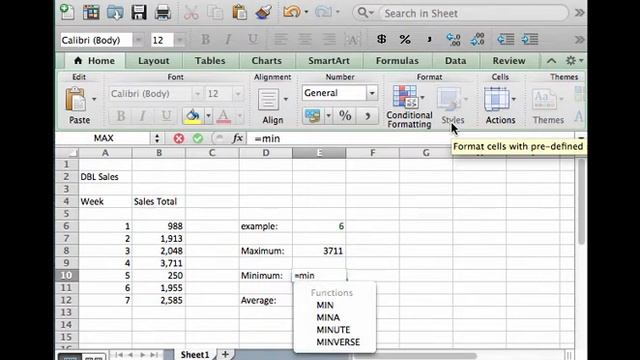Toggle center alignment in top formatting bar
The image size is (640, 360).
(304, 40)
